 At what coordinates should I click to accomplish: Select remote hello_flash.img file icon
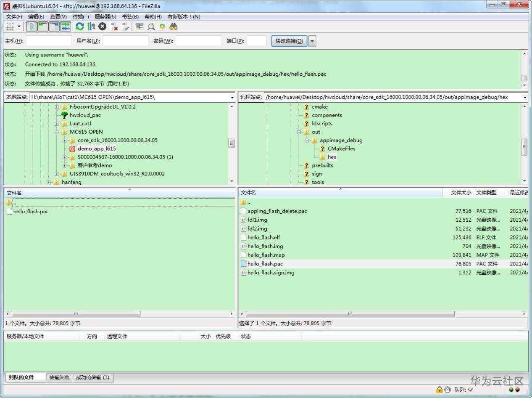[244, 246]
